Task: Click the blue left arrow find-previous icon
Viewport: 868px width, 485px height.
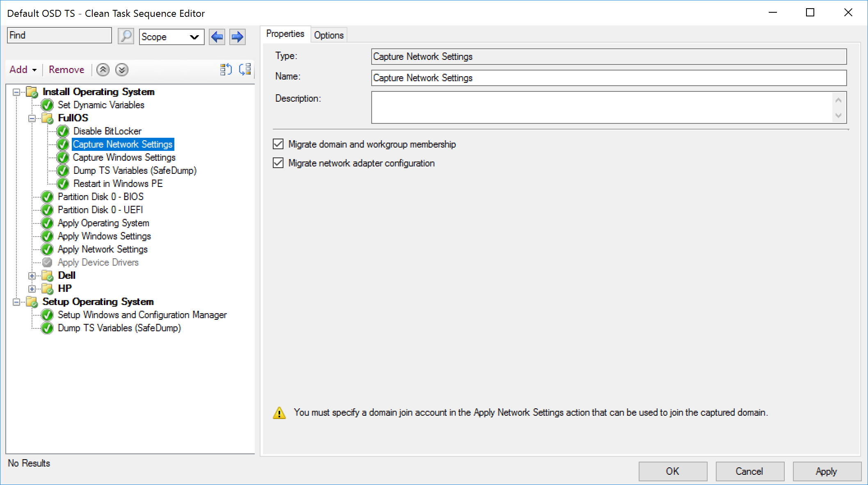Action: tap(217, 37)
